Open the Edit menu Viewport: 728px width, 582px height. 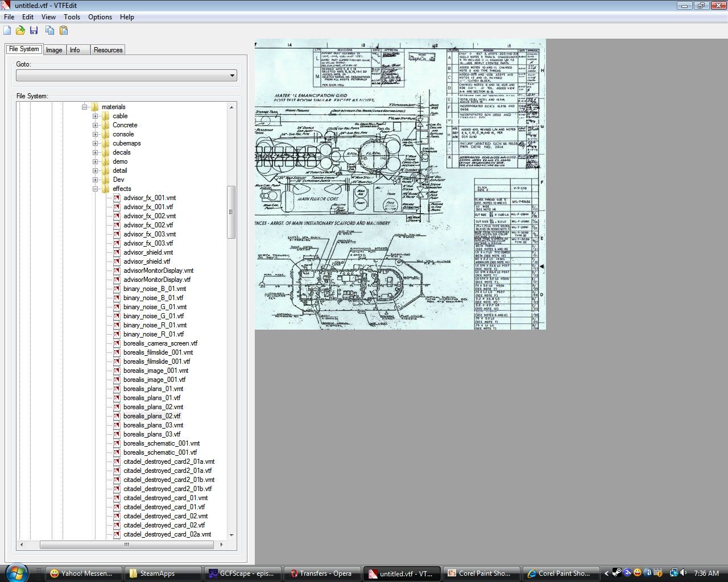click(28, 17)
